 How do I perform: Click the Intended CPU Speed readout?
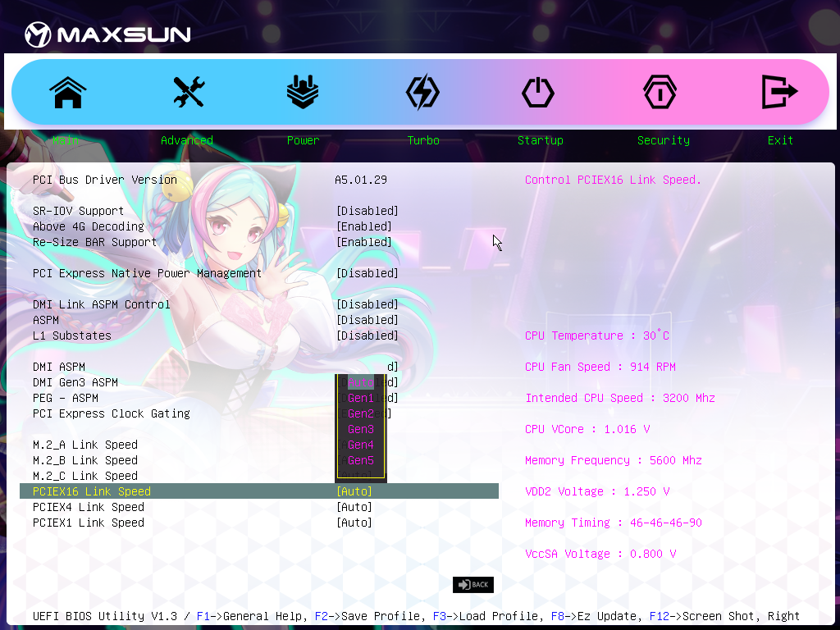click(x=620, y=398)
